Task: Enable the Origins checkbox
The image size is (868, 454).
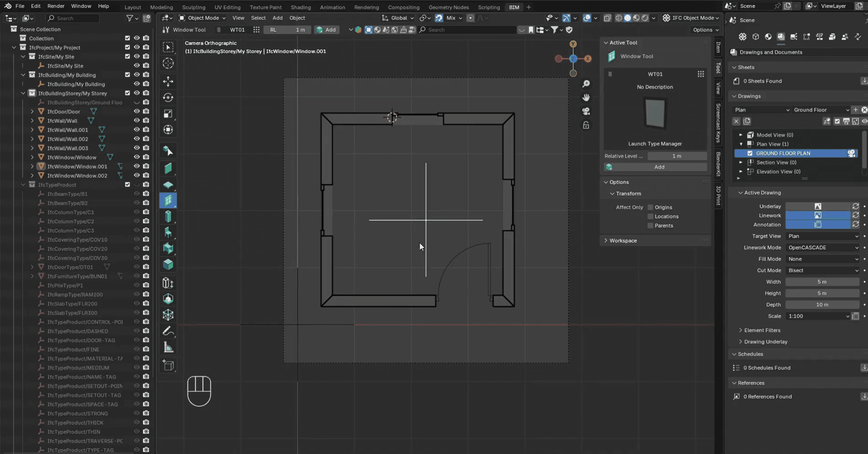Action: pos(650,207)
